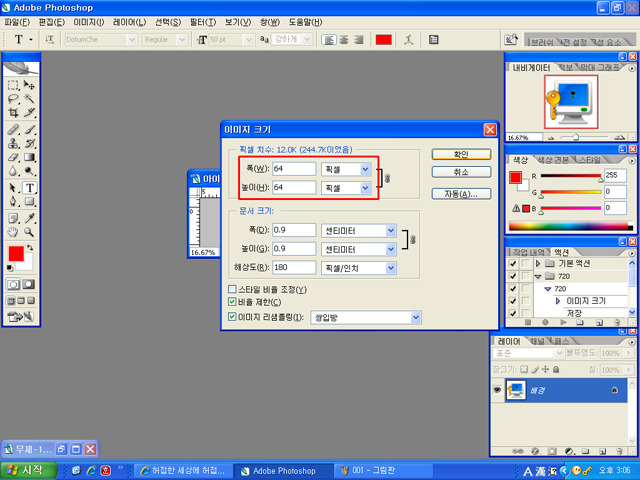This screenshot has height=480, width=640.
Task: Open the 폭(W) 픽셀 unit dropdown
Action: click(365, 169)
